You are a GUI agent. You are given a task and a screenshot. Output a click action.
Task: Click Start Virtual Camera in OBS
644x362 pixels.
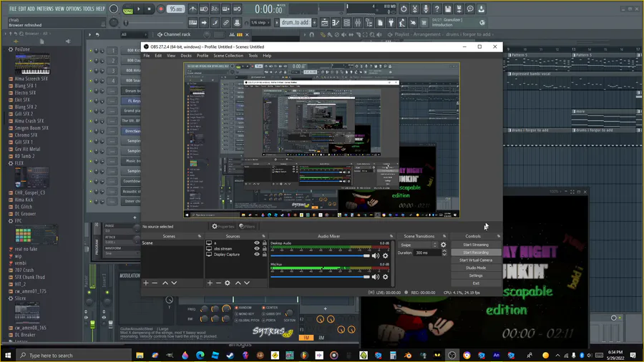coord(476,260)
